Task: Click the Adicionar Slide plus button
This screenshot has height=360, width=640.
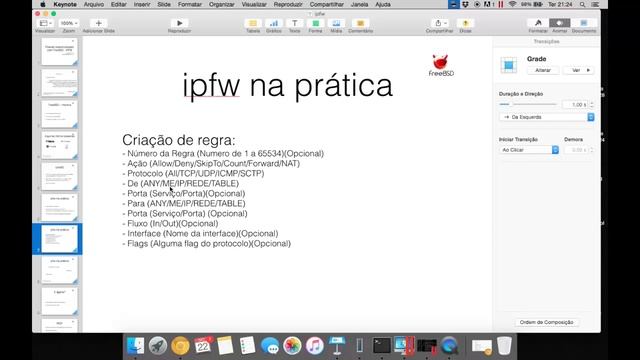Action: (98, 23)
